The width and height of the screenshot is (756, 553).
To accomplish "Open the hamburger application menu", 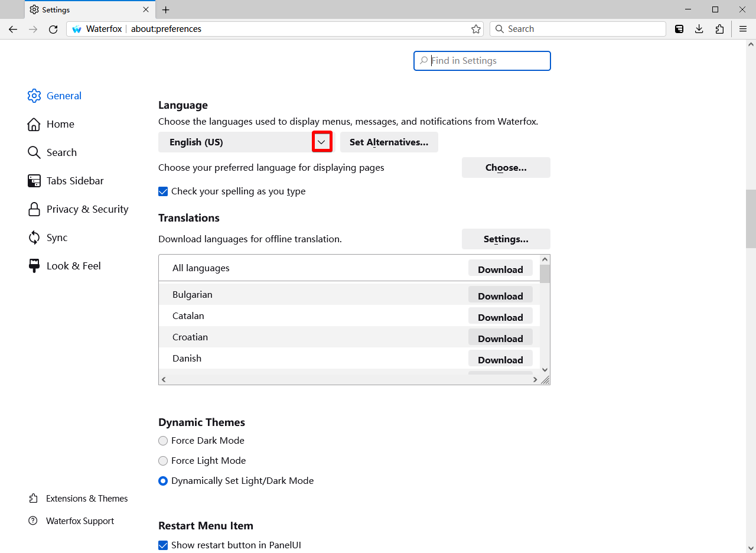I will tap(743, 29).
